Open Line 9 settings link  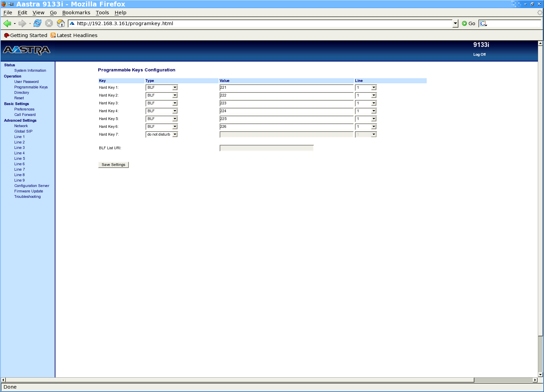(19, 181)
